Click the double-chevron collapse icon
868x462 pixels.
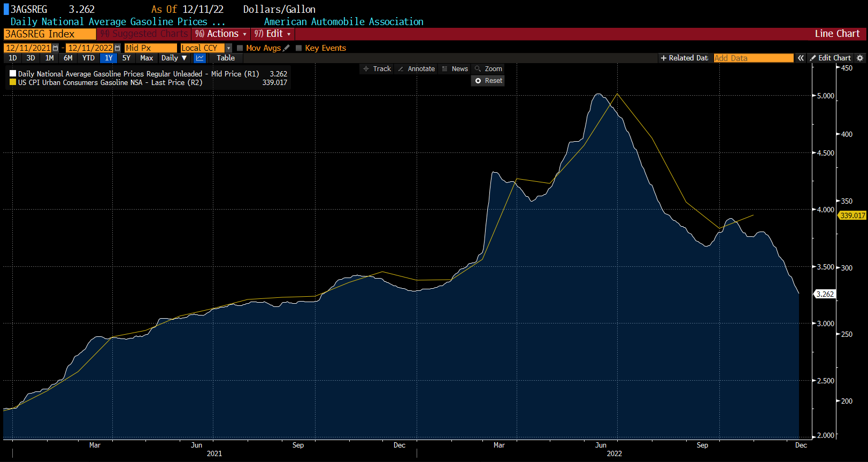[x=801, y=58]
